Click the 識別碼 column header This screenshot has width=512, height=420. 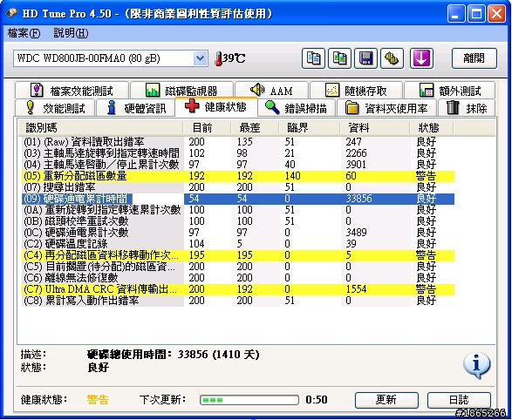[x=100, y=127]
